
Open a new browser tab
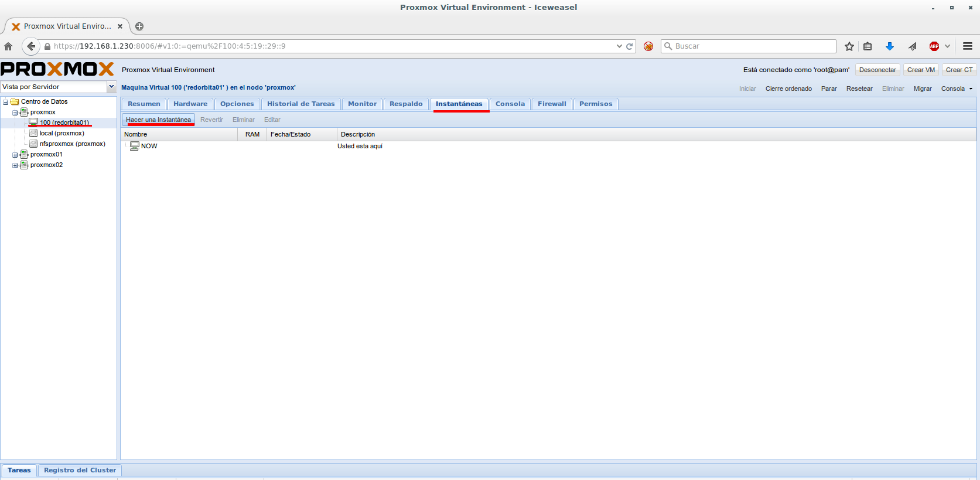(x=139, y=26)
